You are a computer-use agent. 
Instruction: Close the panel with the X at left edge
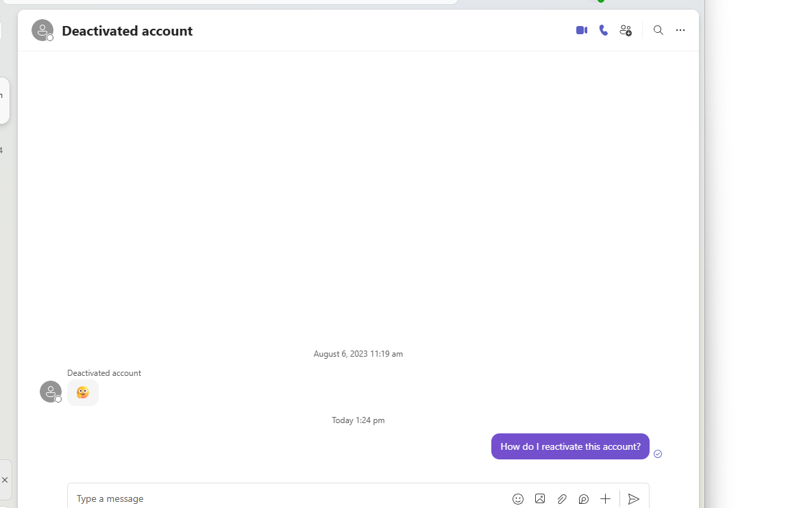(x=5, y=480)
